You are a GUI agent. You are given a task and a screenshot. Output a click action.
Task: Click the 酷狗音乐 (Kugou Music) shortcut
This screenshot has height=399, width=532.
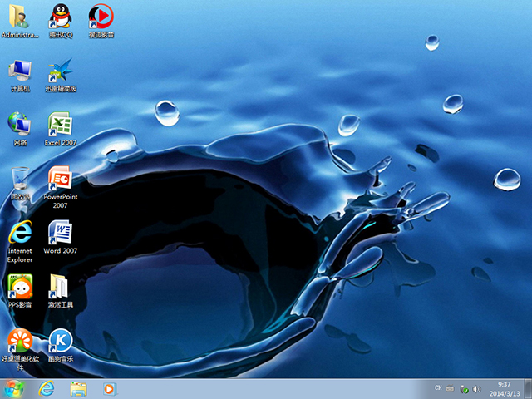click(60, 340)
